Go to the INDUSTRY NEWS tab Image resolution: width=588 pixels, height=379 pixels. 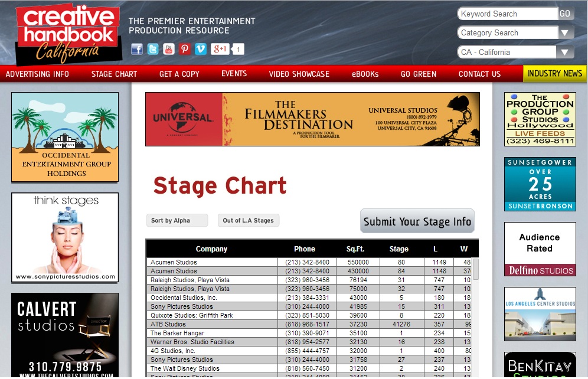coord(554,73)
